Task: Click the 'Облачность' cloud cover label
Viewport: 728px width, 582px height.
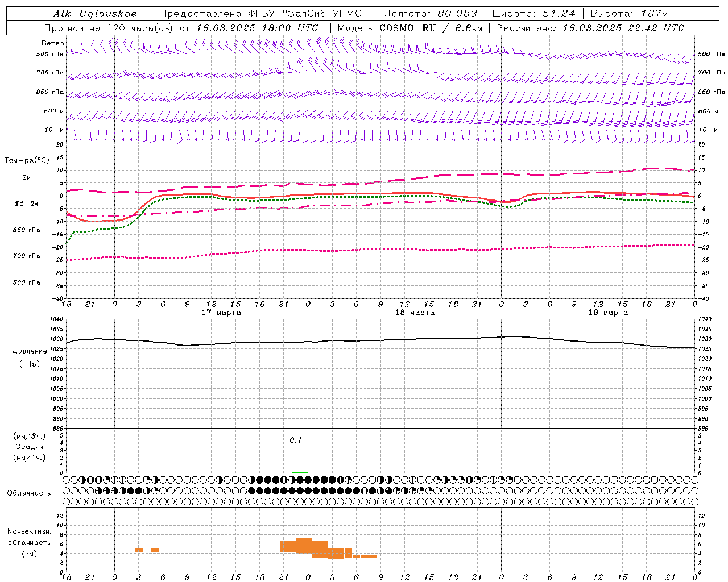Action: pyautogui.click(x=29, y=493)
